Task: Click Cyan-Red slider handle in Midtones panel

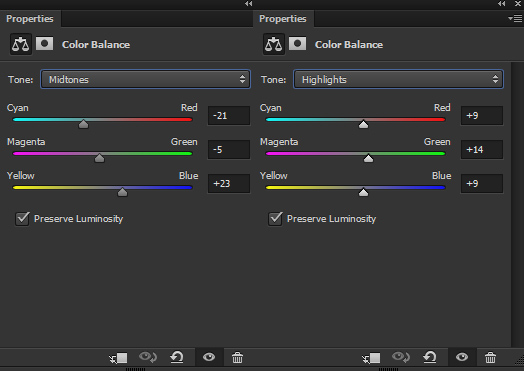Action: pos(83,124)
